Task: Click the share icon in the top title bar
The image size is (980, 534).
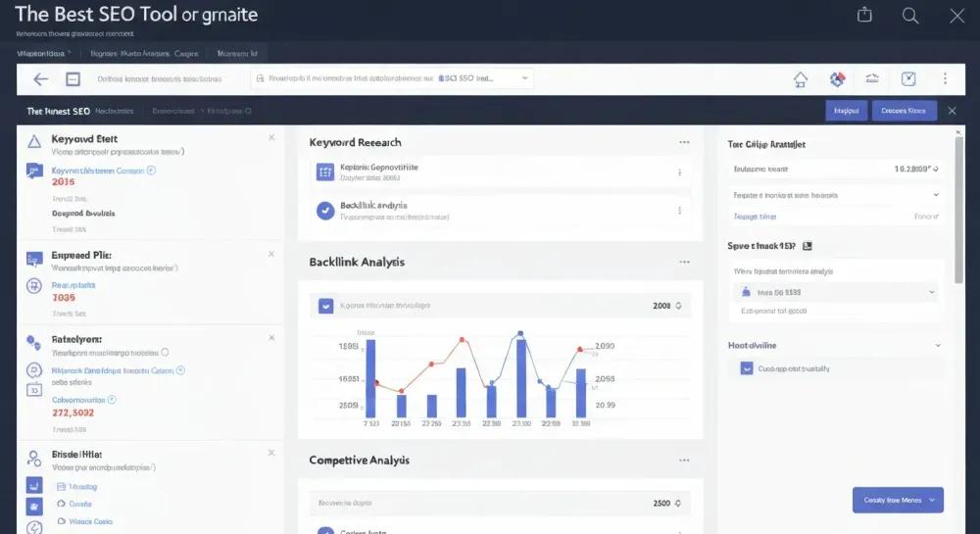Action: [864, 15]
